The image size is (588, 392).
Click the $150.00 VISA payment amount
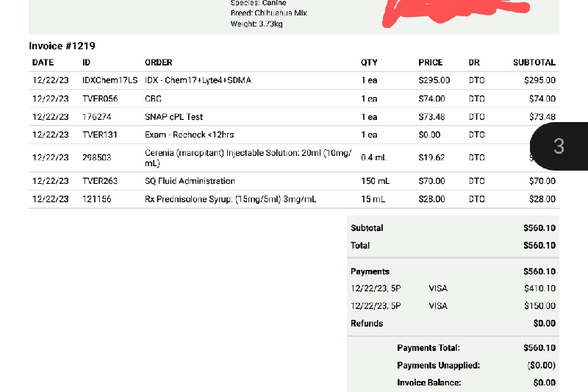pos(539,306)
